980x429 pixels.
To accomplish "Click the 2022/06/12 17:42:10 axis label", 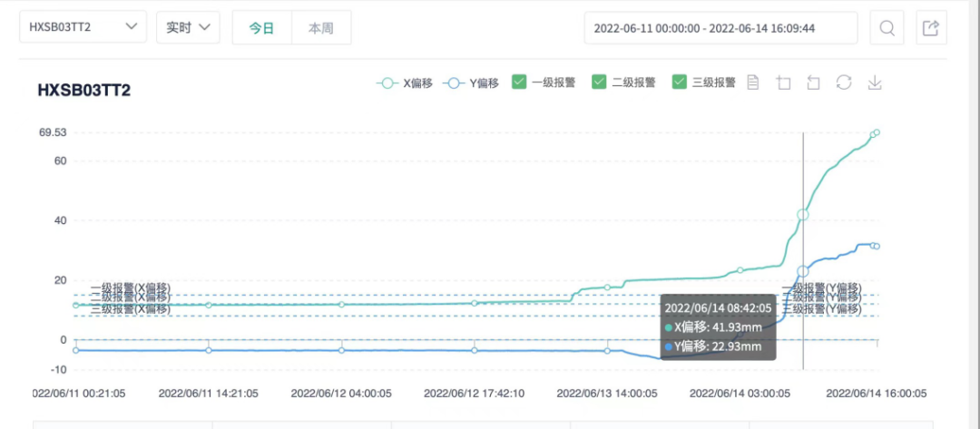I will tap(475, 394).
